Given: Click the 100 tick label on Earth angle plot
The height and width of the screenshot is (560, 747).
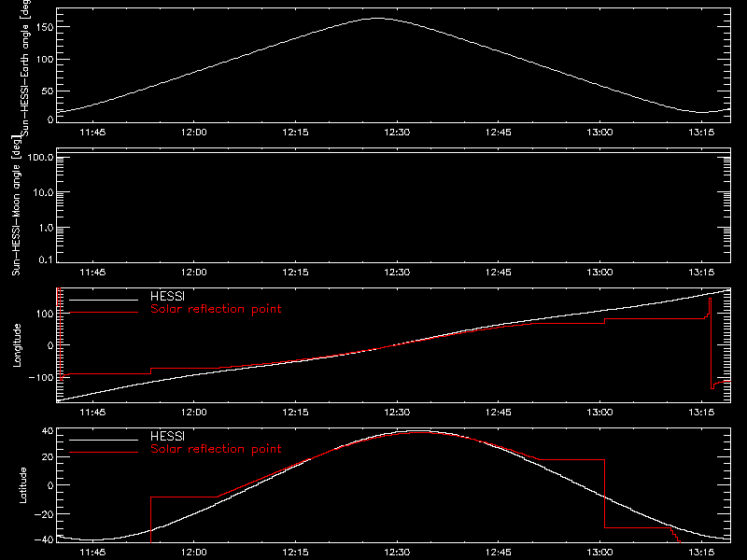Looking at the screenshot, I should 45,60.
